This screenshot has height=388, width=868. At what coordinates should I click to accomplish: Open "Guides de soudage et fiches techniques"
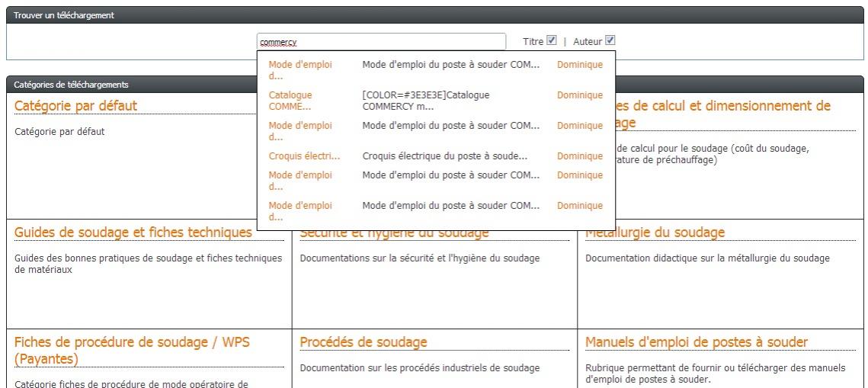[x=133, y=232]
